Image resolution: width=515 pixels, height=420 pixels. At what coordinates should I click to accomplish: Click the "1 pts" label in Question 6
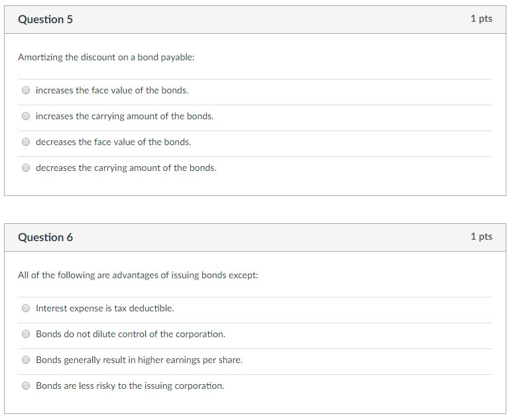(481, 236)
